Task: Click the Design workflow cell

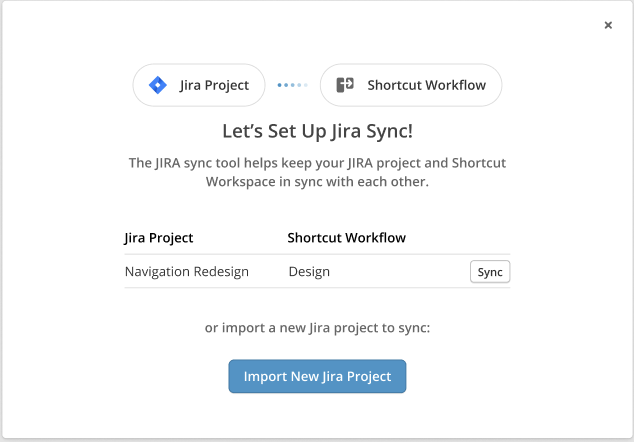Action: coord(309,271)
